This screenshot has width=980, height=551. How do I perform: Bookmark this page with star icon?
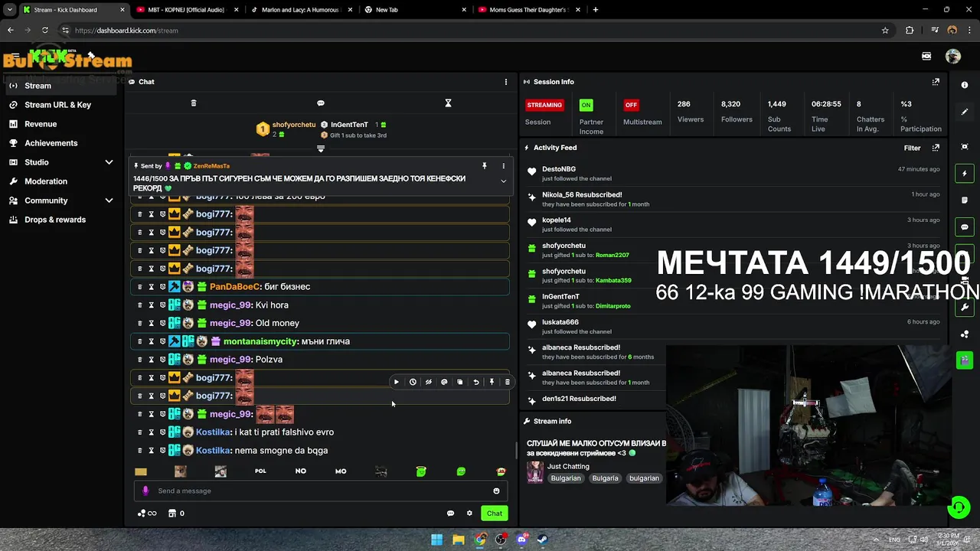(x=885, y=31)
